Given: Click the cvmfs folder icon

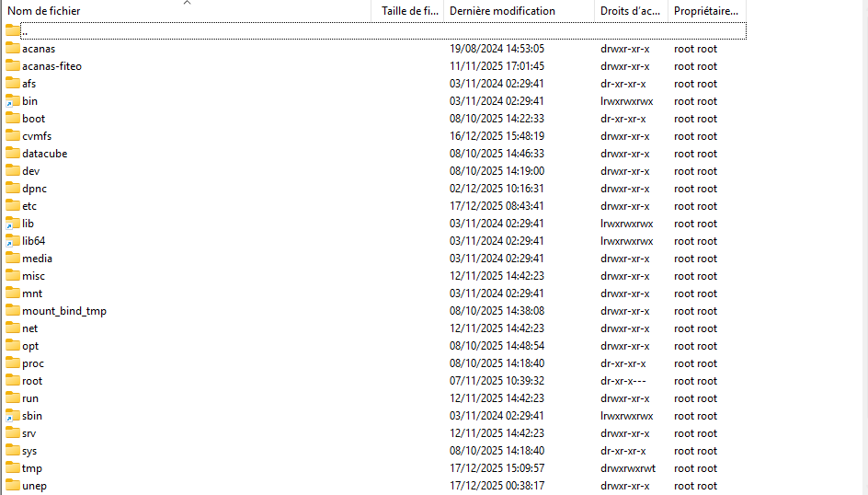Looking at the screenshot, I should tap(12, 136).
